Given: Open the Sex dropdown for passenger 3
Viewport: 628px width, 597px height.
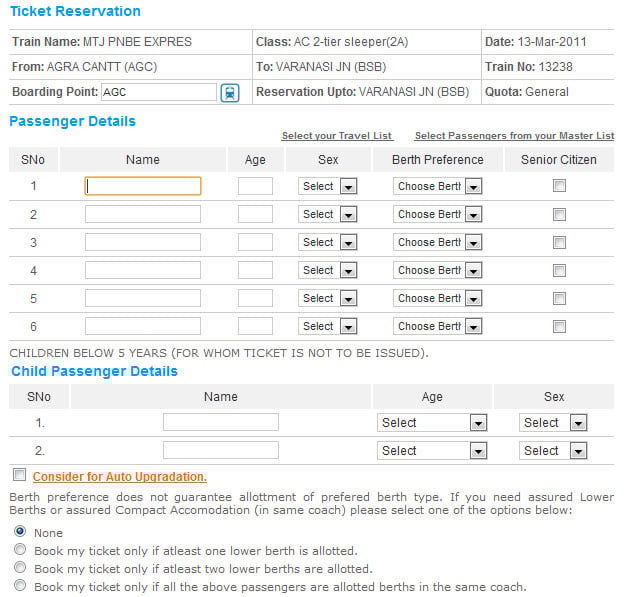Looking at the screenshot, I should [327, 242].
